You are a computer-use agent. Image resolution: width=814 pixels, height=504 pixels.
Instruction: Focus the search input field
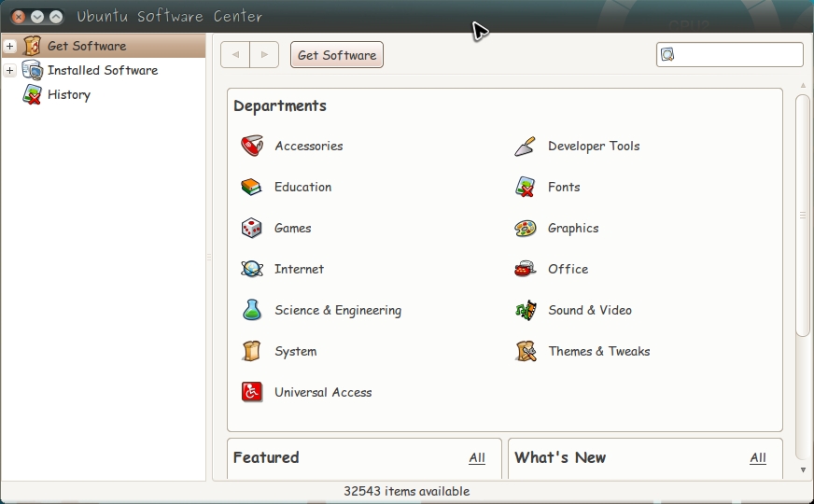(x=730, y=54)
